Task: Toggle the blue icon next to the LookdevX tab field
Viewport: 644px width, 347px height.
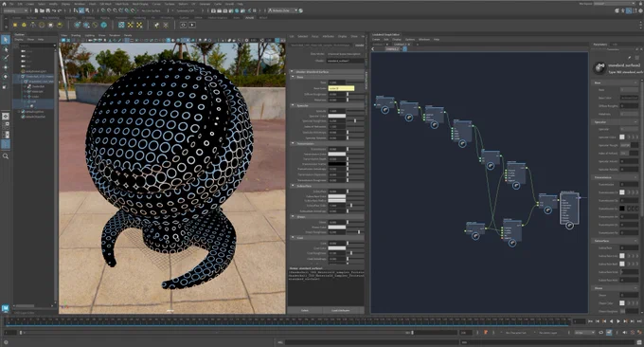Action: 404,49
